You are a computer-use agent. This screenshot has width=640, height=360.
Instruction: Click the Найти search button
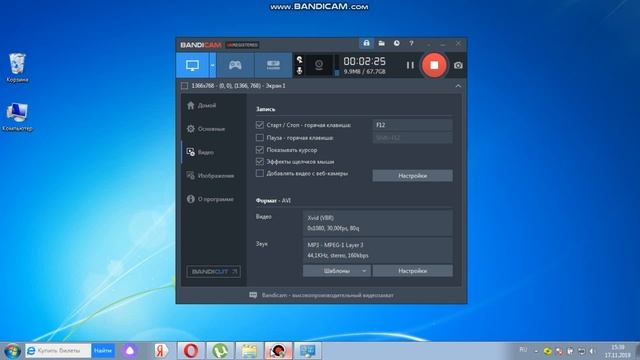click(x=103, y=351)
